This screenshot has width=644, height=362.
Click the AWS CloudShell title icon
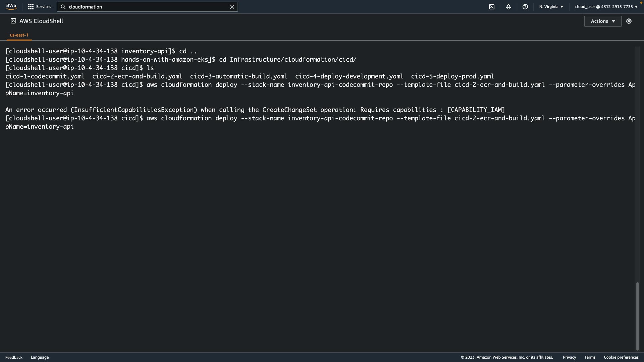tap(13, 21)
